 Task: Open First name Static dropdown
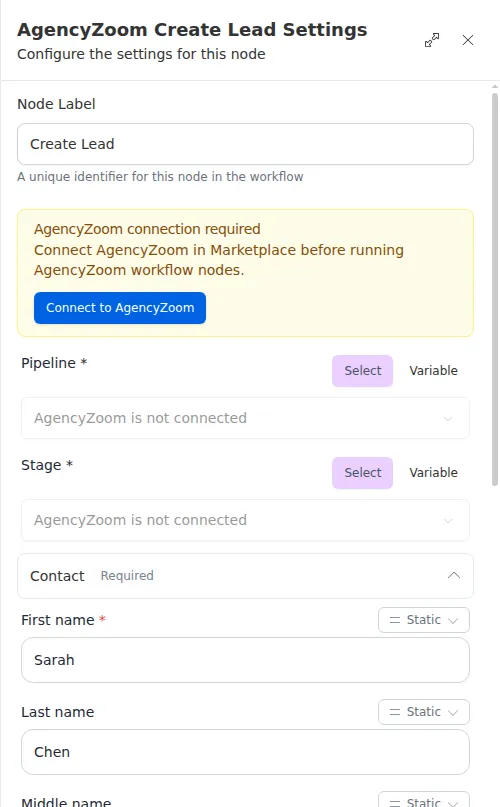pos(424,620)
